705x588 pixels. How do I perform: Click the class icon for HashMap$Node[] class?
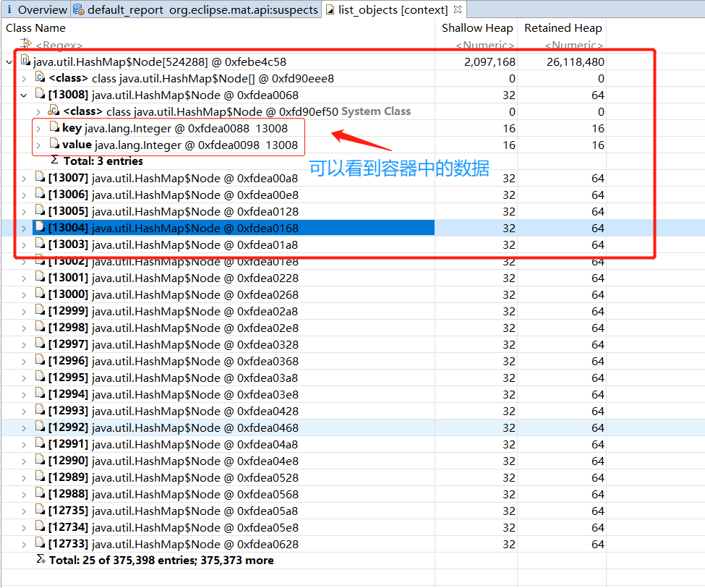click(40, 78)
